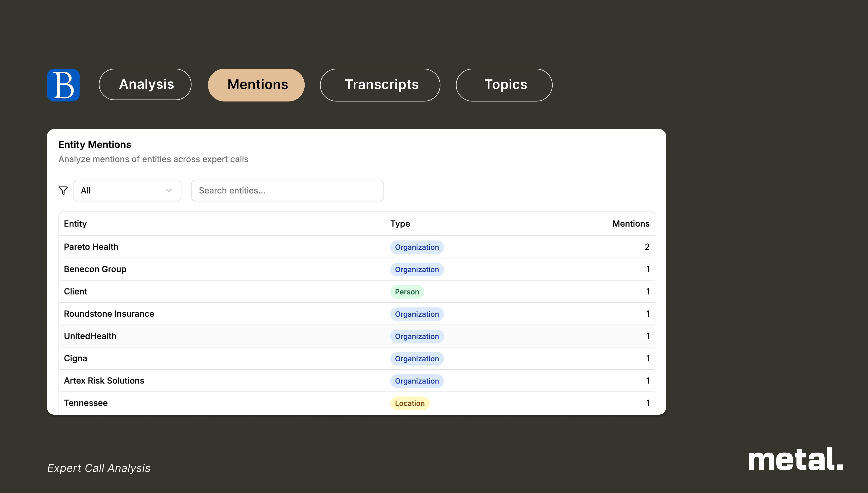Select the Pareto Health row

[x=357, y=247]
